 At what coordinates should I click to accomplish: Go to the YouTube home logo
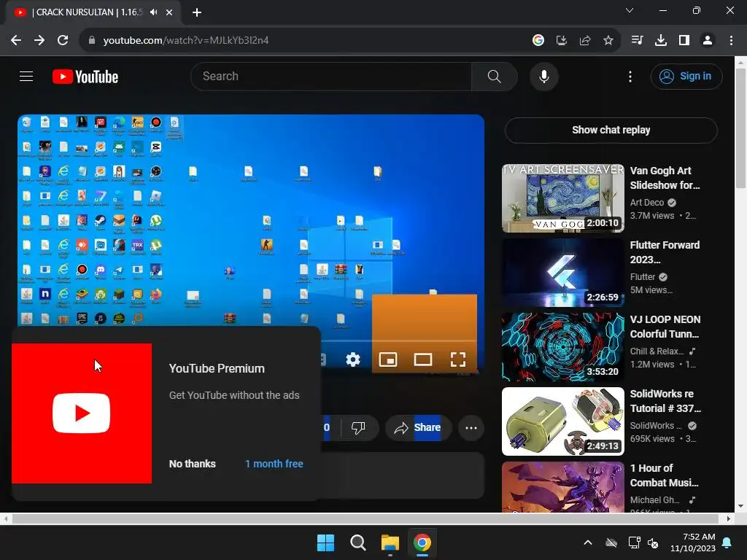(x=85, y=77)
